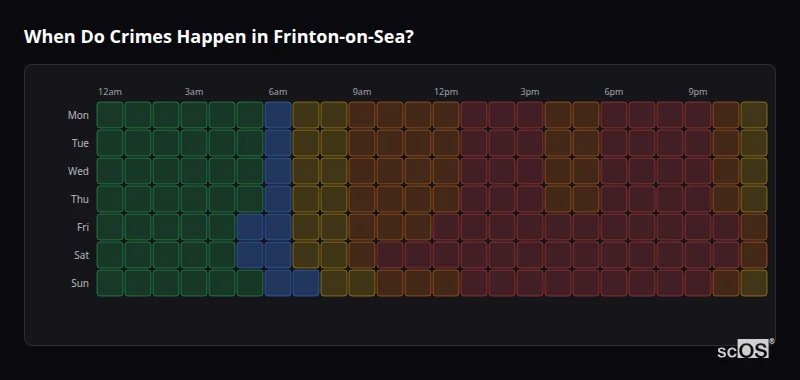Select the Saturday 3am green cell
The width and height of the screenshot is (800, 380).
tap(194, 255)
